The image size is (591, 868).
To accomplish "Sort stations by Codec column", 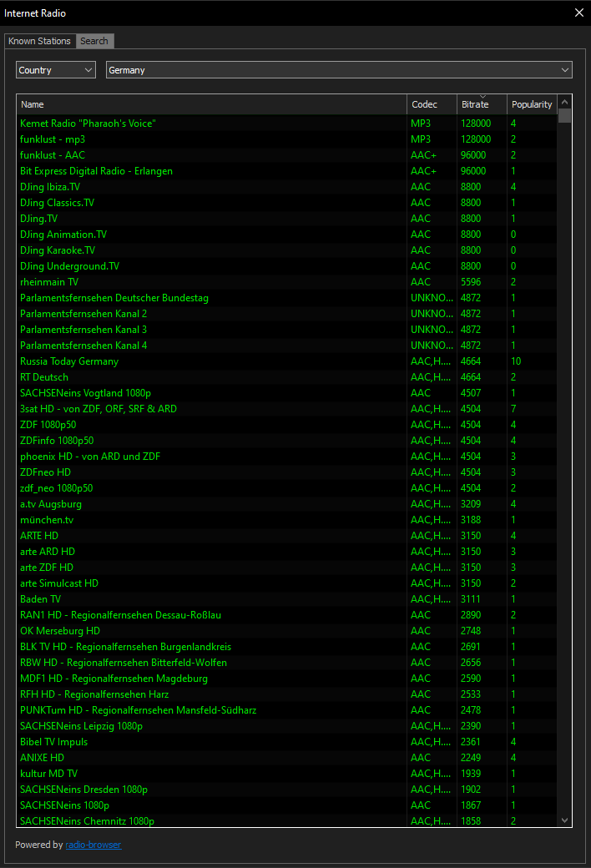I will 432,104.
